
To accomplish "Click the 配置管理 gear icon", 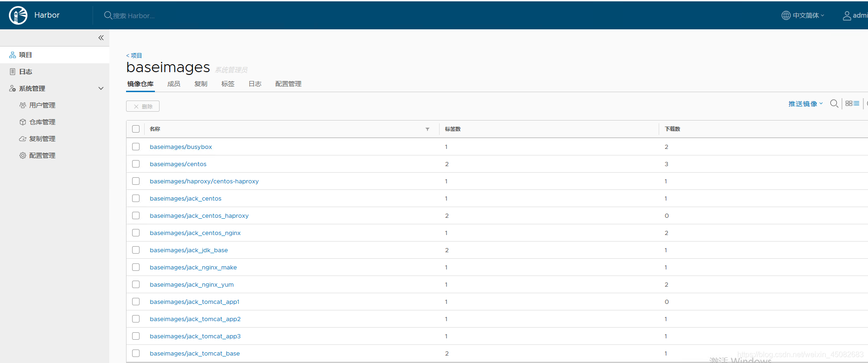I will click(23, 155).
